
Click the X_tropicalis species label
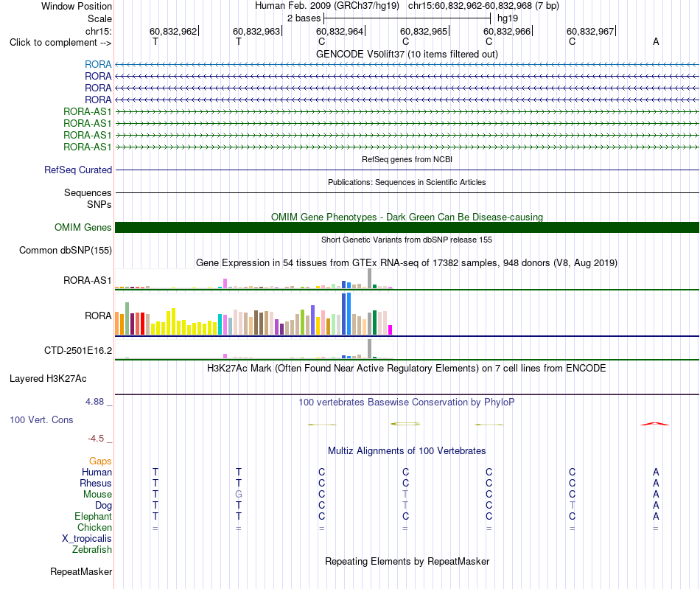[87, 539]
